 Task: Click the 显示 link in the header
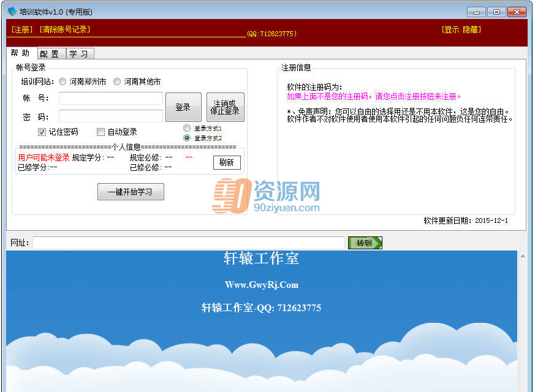point(452,29)
